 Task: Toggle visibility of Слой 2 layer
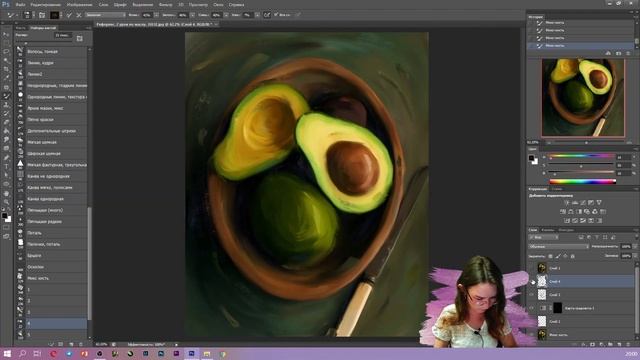click(531, 322)
